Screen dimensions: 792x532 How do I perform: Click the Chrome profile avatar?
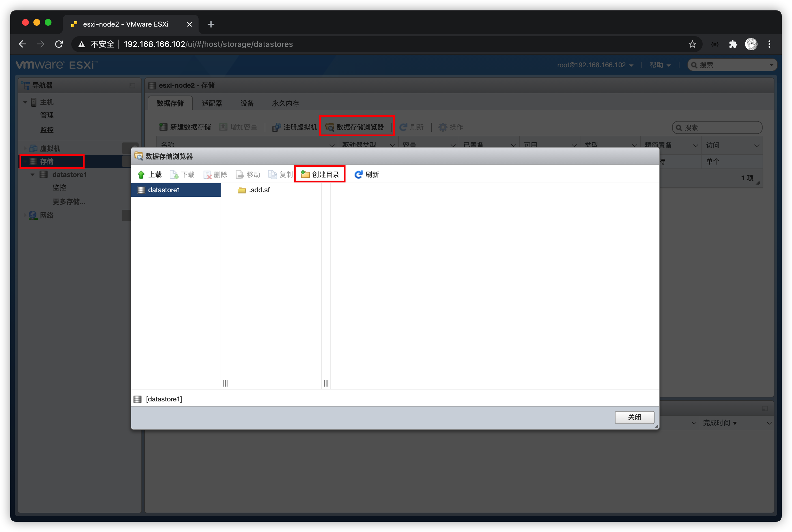(x=751, y=44)
